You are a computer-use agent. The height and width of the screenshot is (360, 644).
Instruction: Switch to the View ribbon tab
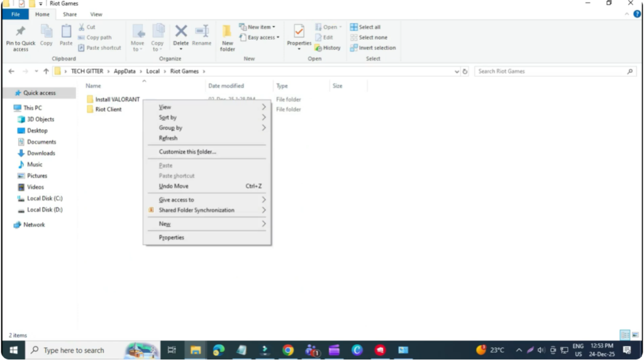[x=96, y=14]
